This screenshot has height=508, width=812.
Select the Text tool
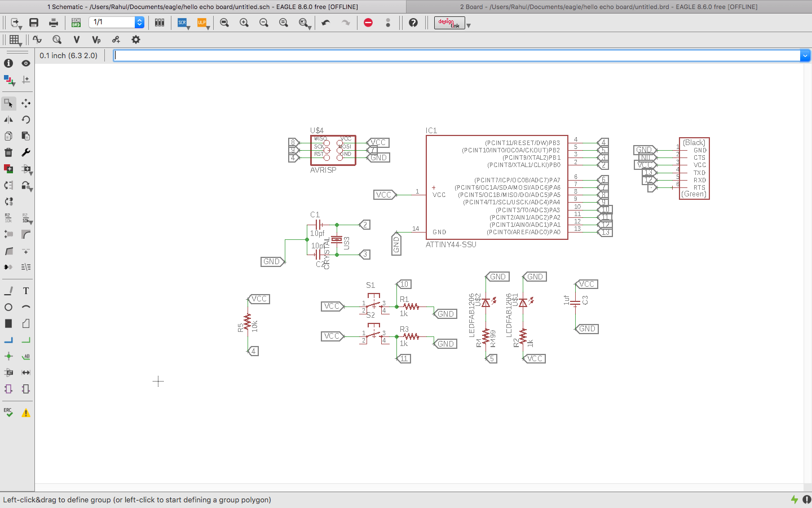[x=26, y=291]
